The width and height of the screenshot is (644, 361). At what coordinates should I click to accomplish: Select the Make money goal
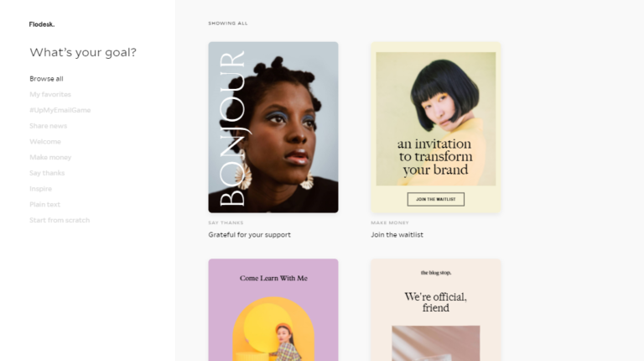50,157
